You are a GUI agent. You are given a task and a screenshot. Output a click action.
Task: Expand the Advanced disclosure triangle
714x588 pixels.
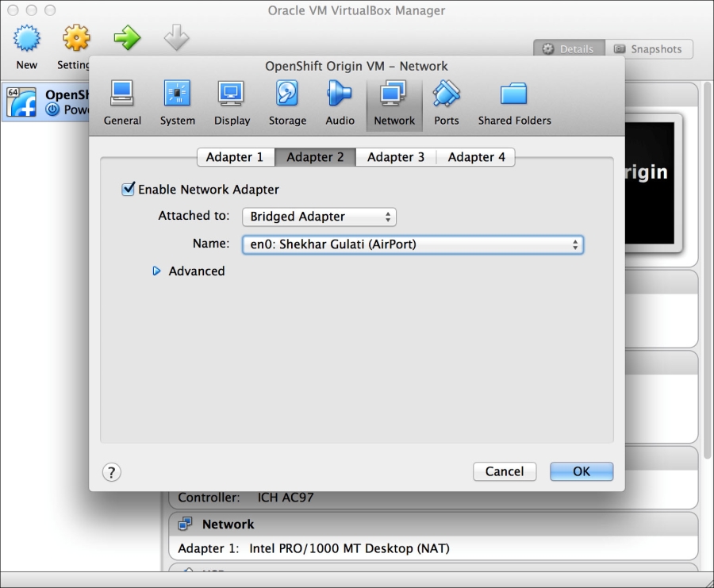pos(157,271)
